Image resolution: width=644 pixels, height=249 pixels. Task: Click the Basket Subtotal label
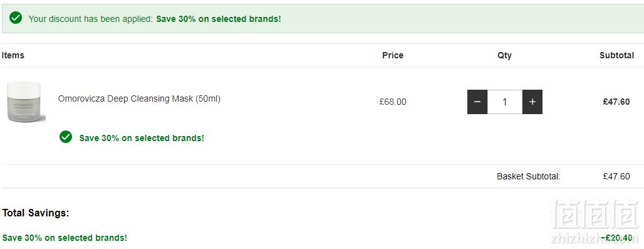[529, 177]
